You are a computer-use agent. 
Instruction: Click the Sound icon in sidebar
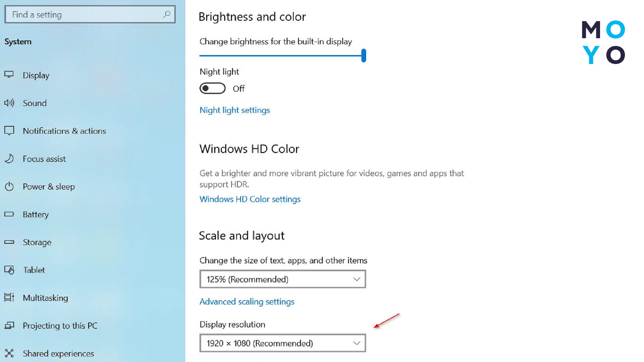coord(9,103)
